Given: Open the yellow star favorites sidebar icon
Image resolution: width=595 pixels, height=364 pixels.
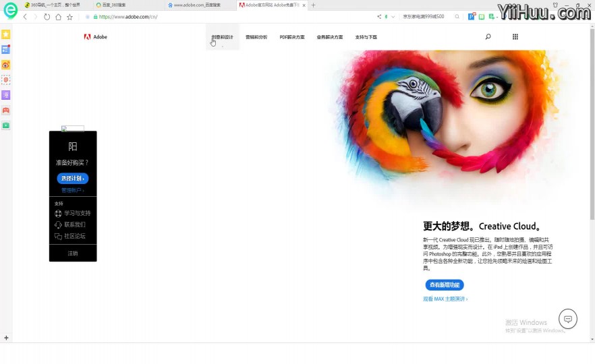Looking at the screenshot, I should click(x=5, y=34).
